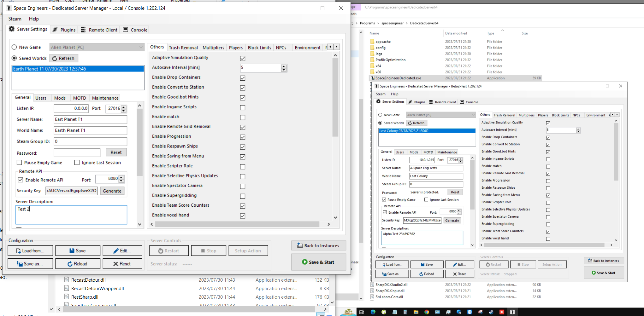Viewport: 644px width, 316px height.
Task: Increase the Autosave Interval spinner value
Action: click(x=284, y=66)
